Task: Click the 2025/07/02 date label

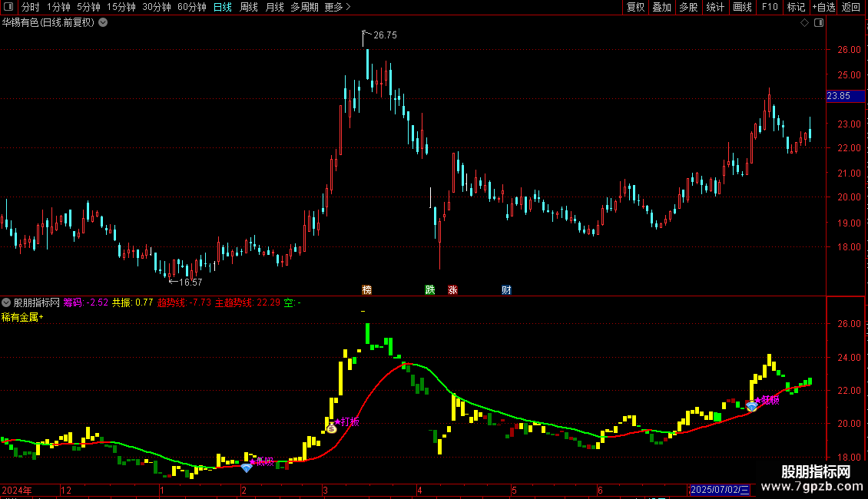Action: tap(719, 490)
